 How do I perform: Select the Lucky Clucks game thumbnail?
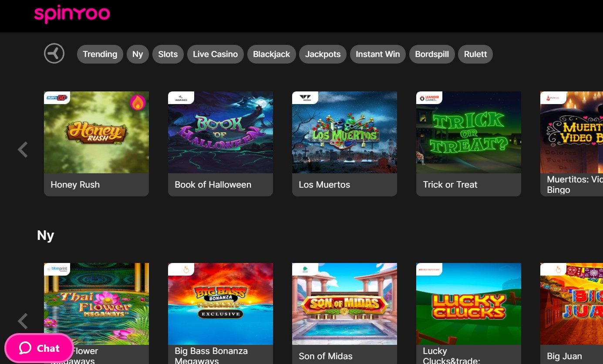tap(468, 304)
